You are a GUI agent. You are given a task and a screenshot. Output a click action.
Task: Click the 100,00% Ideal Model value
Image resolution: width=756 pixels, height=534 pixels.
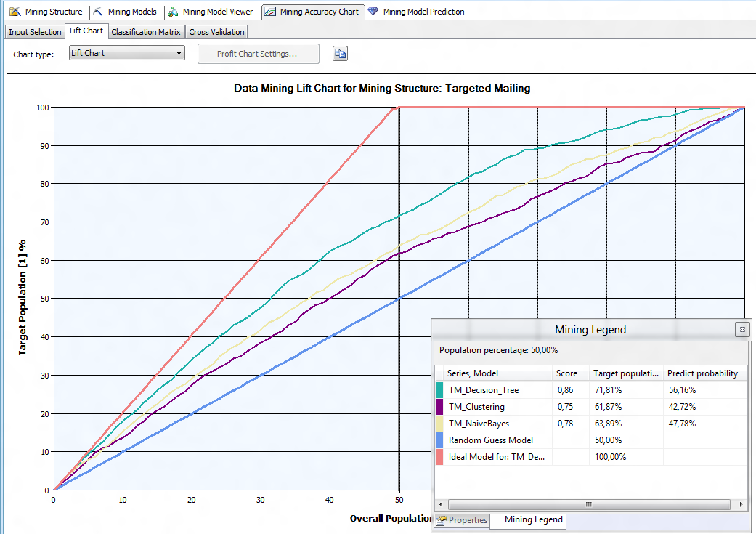[x=610, y=457]
